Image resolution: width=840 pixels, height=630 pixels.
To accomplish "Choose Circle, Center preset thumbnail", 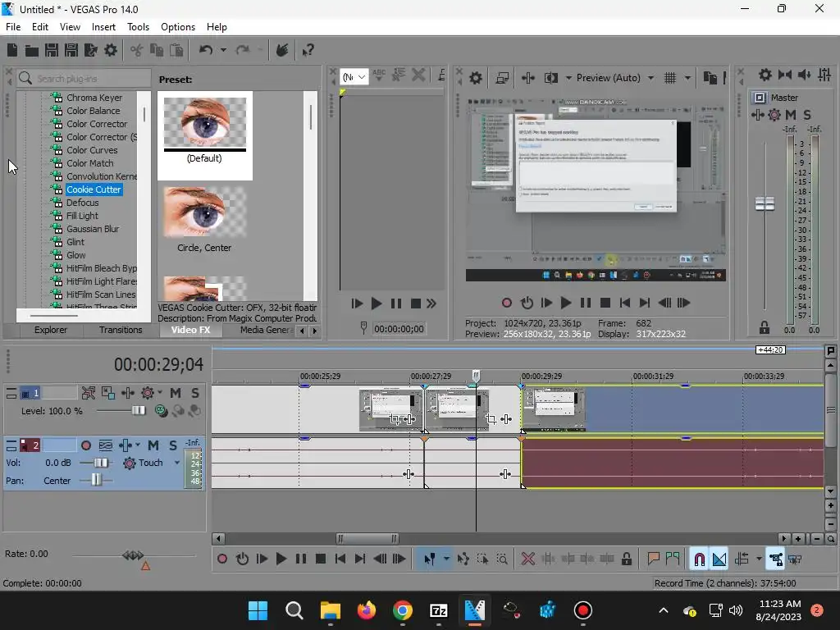I will (x=205, y=212).
